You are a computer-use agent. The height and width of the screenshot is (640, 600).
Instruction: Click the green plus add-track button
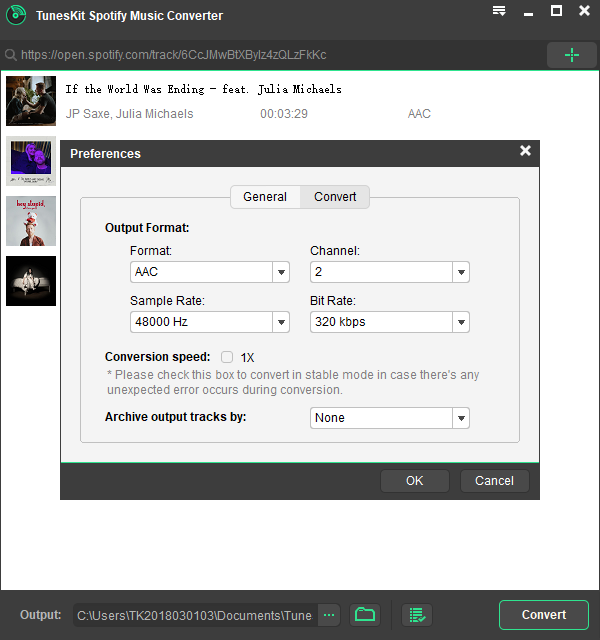[571, 55]
